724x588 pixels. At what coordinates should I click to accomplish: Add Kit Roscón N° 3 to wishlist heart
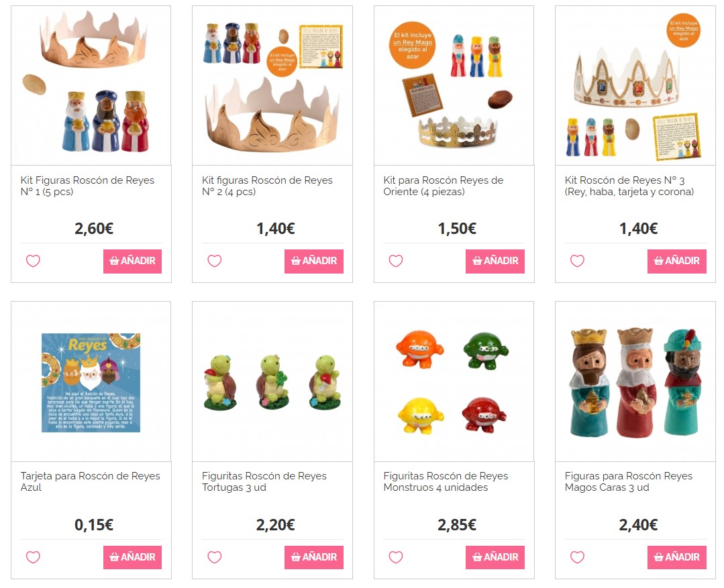(x=577, y=261)
